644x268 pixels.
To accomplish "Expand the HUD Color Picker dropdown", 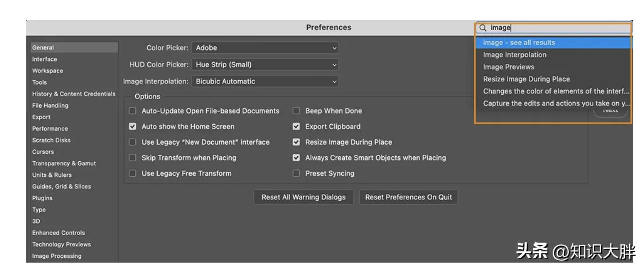I will [265, 65].
